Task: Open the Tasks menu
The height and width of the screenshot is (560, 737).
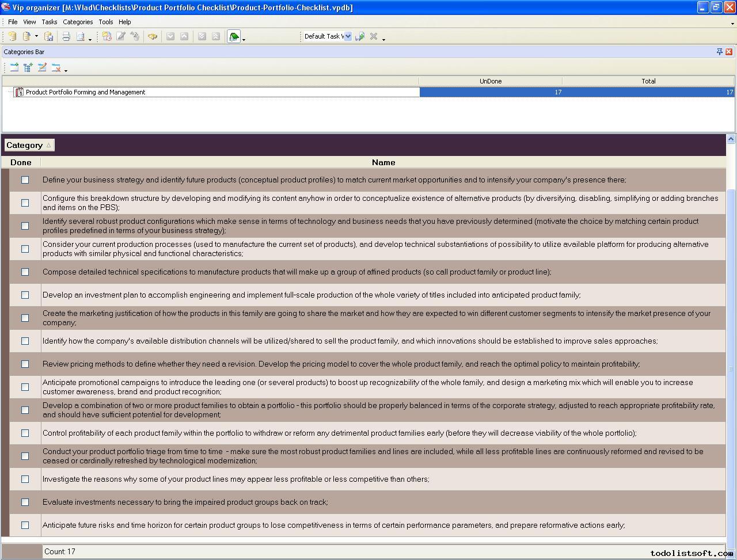Action: [49, 22]
